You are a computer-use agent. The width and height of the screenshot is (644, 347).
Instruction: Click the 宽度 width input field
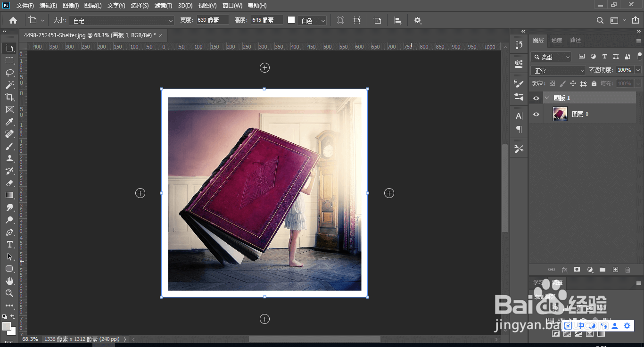click(212, 20)
